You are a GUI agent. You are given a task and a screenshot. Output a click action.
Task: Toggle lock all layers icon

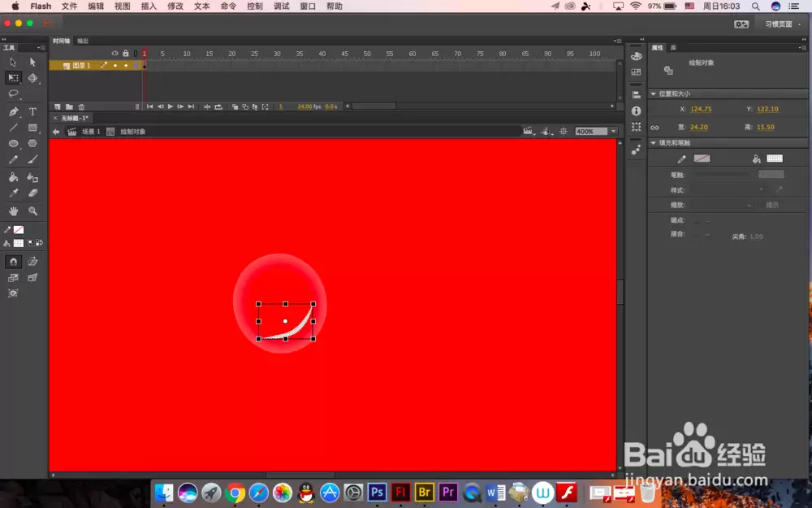coord(125,54)
